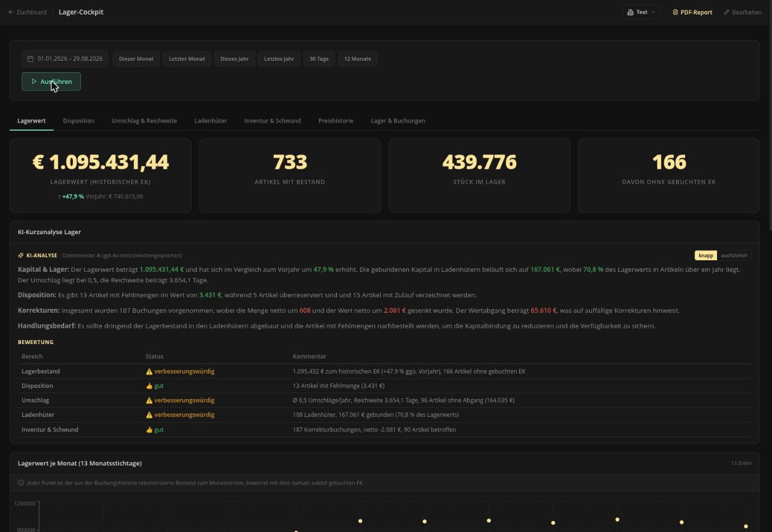This screenshot has height=532, width=772.
Task: Open the Test workspace dropdown
Action: [x=641, y=12]
